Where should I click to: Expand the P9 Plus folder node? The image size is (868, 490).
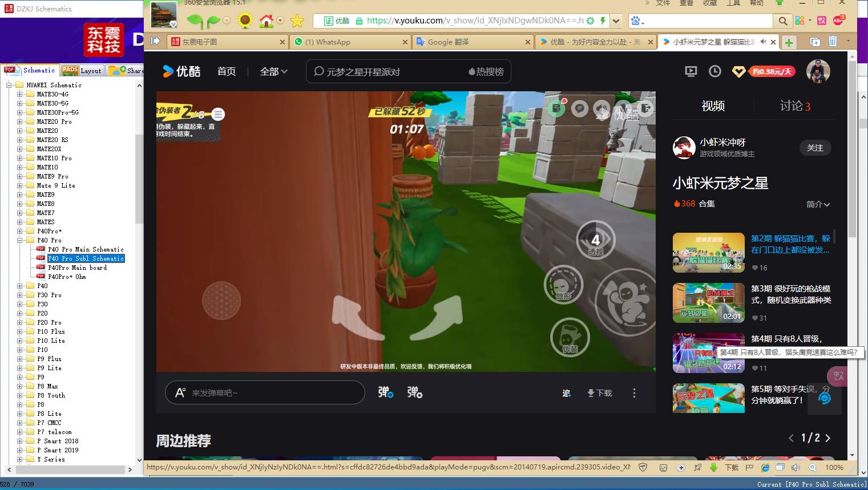pos(19,359)
